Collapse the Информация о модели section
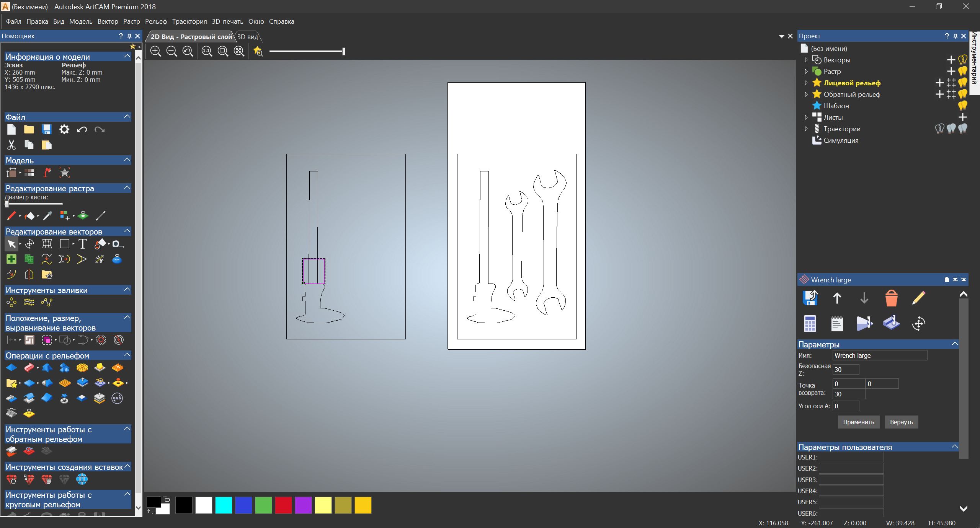 click(x=127, y=56)
